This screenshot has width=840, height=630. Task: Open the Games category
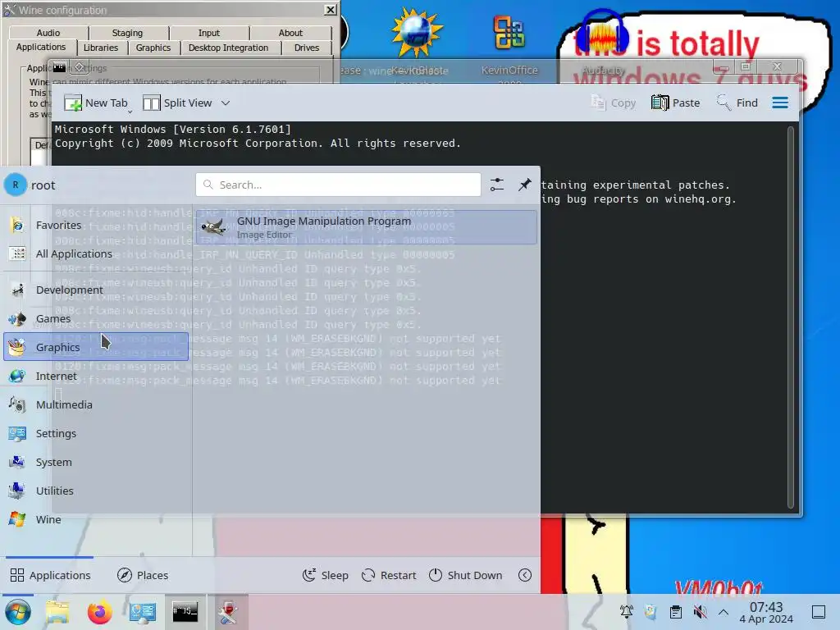97,319
